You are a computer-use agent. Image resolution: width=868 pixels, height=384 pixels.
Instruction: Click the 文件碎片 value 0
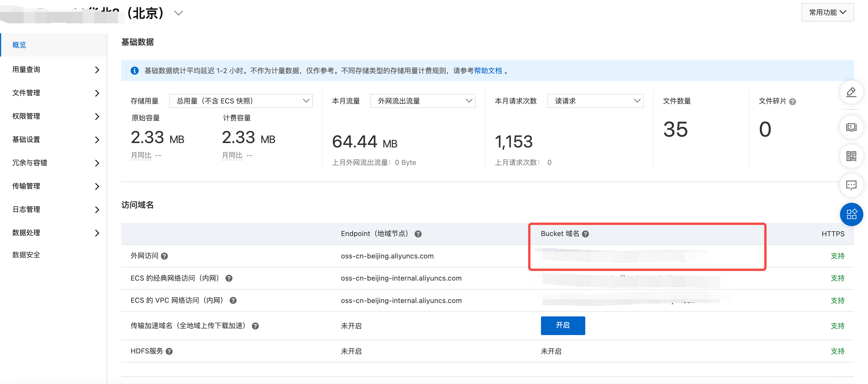click(765, 129)
